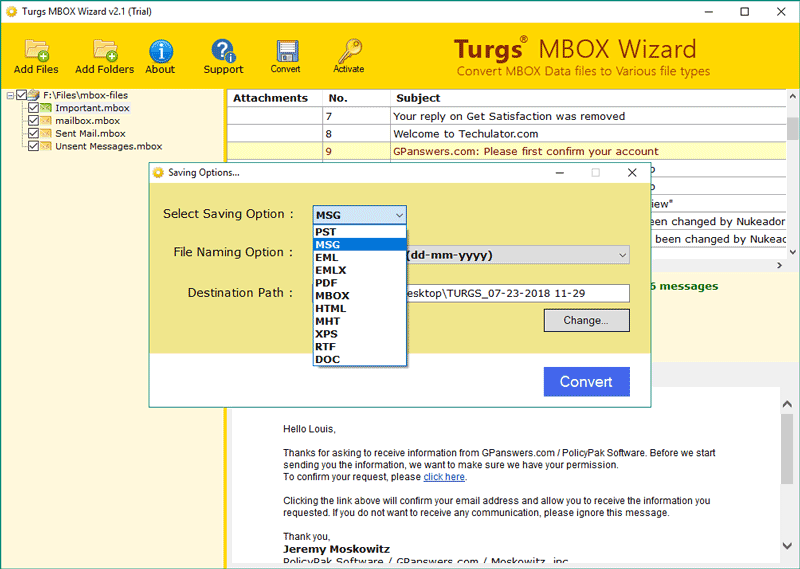800x569 pixels.
Task: Select row 'Welcome to Techulator.com'
Action: 507,134
